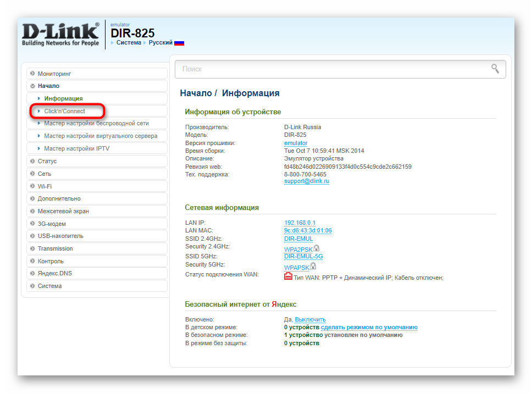Image resolution: width=532 pixels, height=393 pixels.
Task: Collapse the Начало section
Action: click(x=97, y=86)
